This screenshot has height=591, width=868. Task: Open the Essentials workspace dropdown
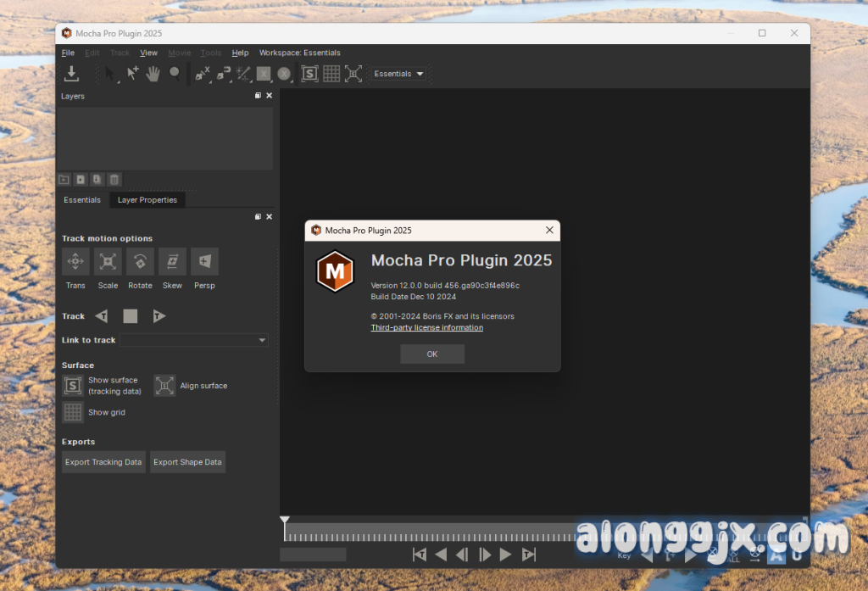[x=398, y=74]
